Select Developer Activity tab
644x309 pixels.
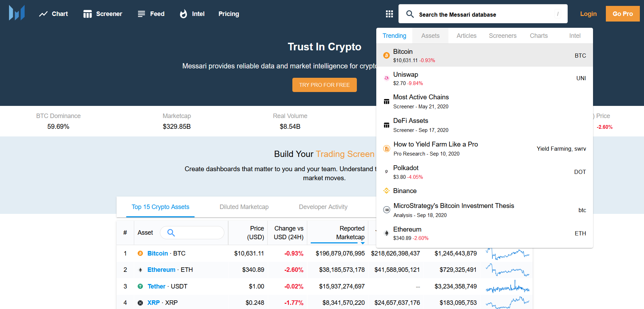coord(323,207)
